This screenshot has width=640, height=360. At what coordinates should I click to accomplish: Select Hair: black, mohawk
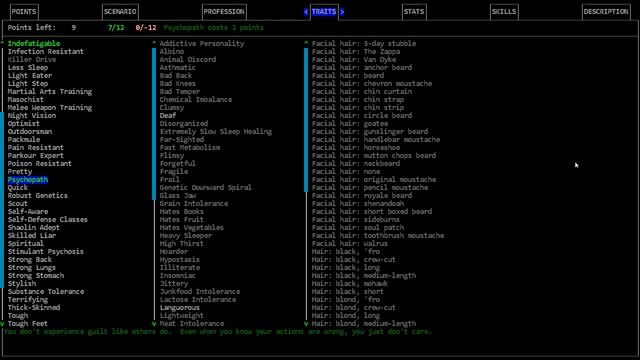point(350,284)
